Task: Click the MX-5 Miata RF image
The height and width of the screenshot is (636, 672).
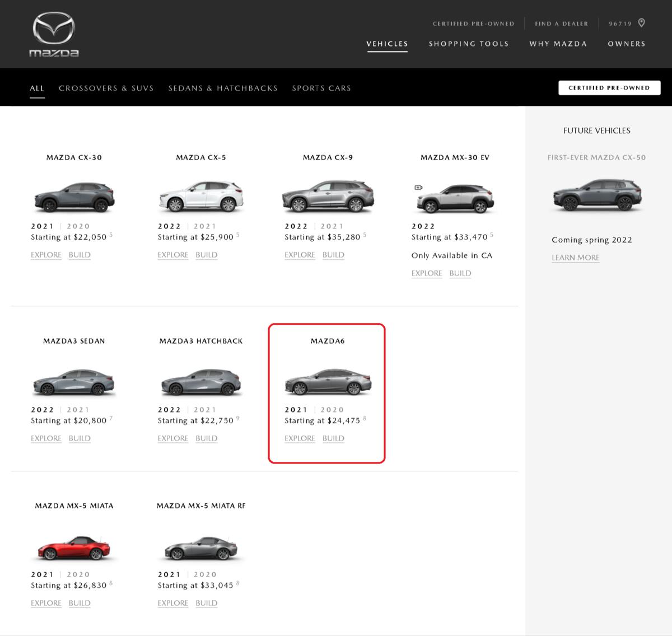Action: (201, 548)
